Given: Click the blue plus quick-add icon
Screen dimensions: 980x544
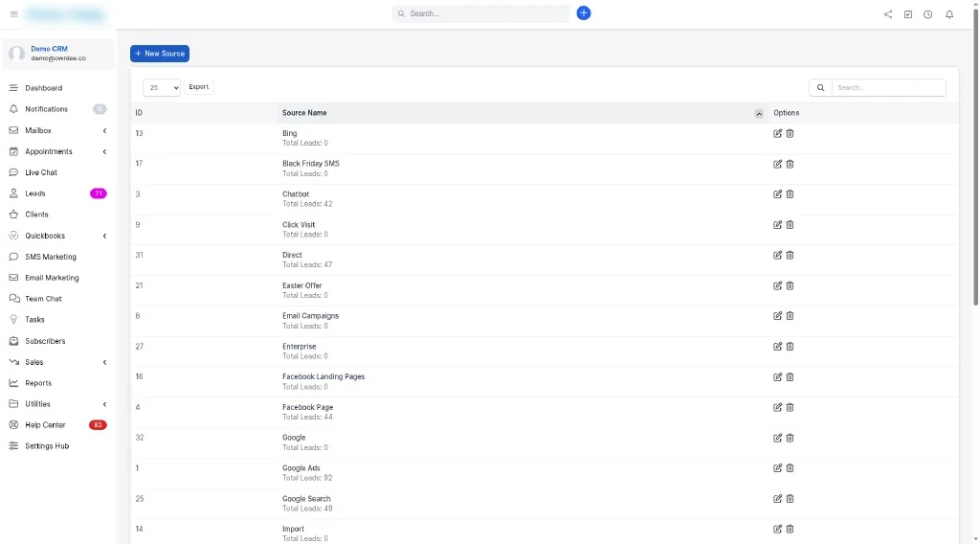Looking at the screenshot, I should click(583, 13).
